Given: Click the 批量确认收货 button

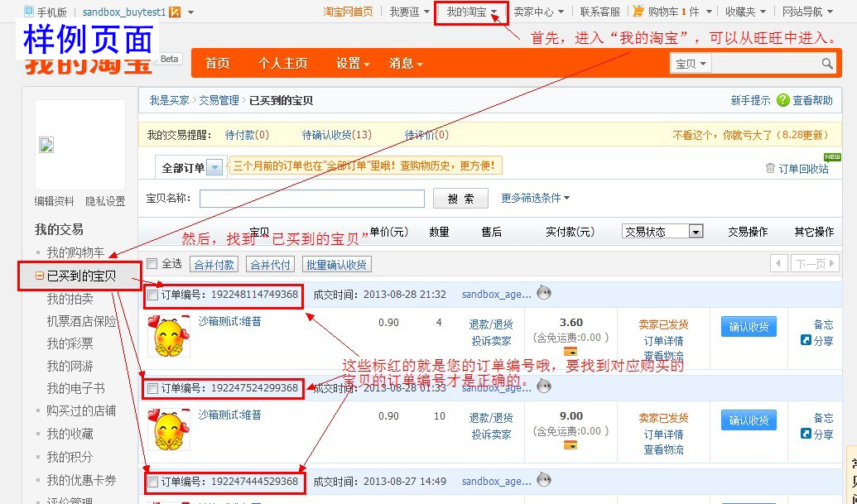Looking at the screenshot, I should click(337, 264).
